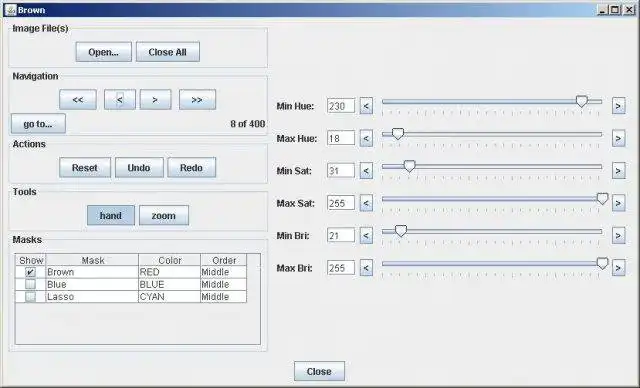Click the Close button at bottom
This screenshot has width=640, height=388.
click(319, 371)
